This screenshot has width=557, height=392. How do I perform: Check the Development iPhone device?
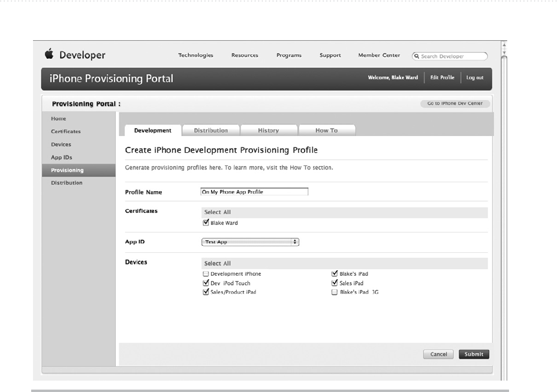206,274
